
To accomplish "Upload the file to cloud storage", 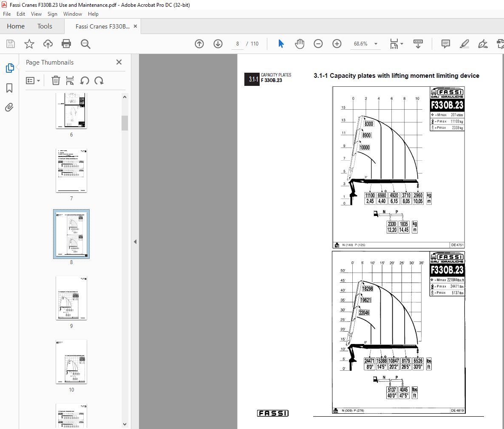I will tap(48, 44).
